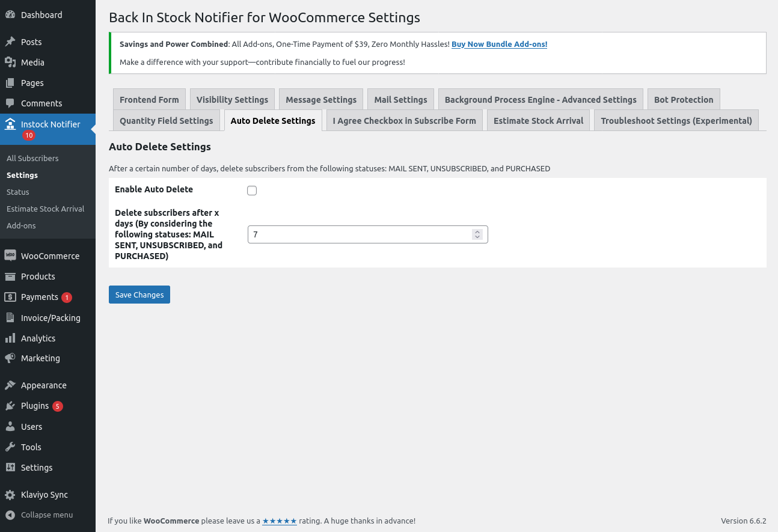This screenshot has width=778, height=532.
Task: Click 'Back In Stock Notifier for WooCommerce Settings' title
Action: pyautogui.click(x=265, y=17)
